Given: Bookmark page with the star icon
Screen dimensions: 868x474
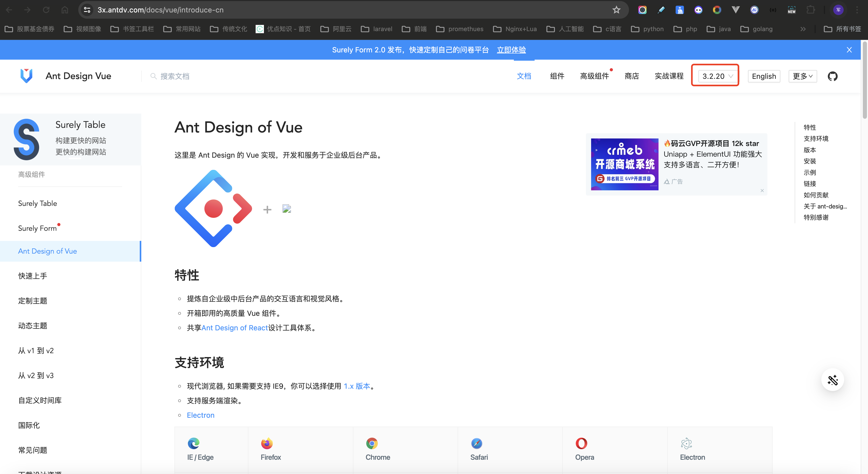Looking at the screenshot, I should point(616,10).
